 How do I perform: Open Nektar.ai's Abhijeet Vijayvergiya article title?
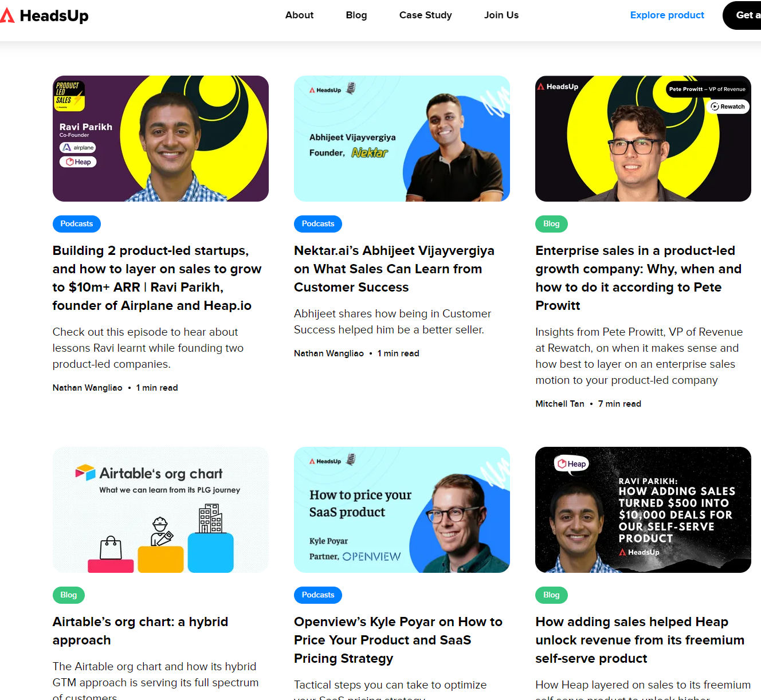pos(394,269)
